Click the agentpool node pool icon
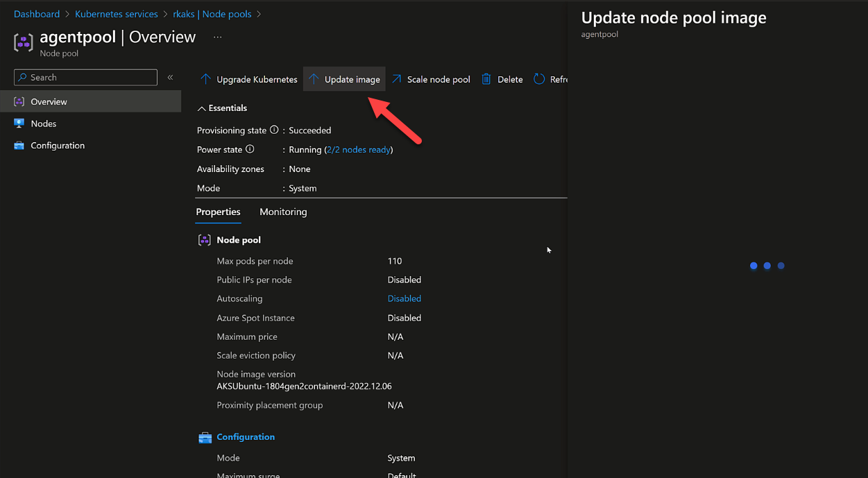 (x=24, y=42)
